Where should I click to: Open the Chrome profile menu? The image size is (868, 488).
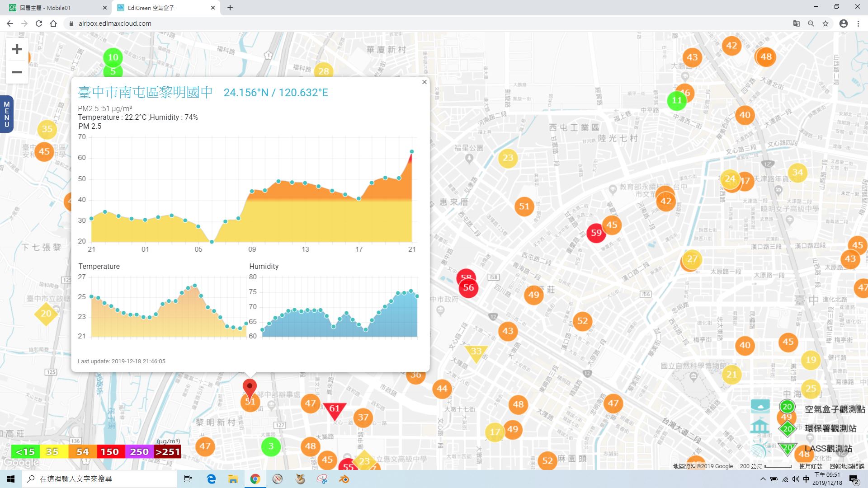coord(843,23)
